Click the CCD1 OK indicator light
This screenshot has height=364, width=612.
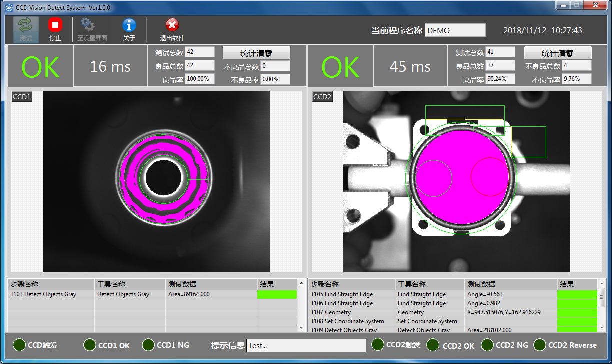point(90,345)
